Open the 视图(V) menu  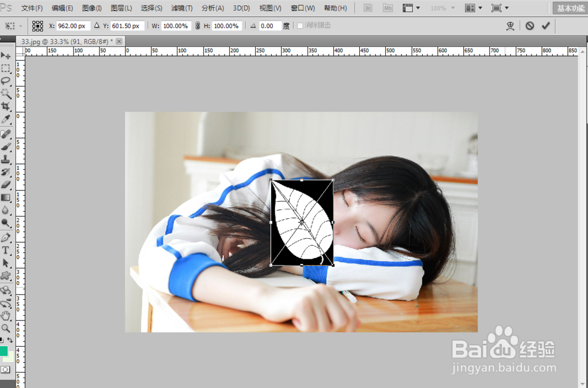tap(270, 8)
